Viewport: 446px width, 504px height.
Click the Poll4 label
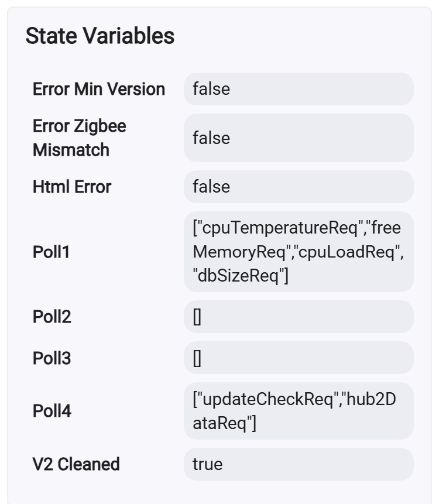click(x=52, y=411)
